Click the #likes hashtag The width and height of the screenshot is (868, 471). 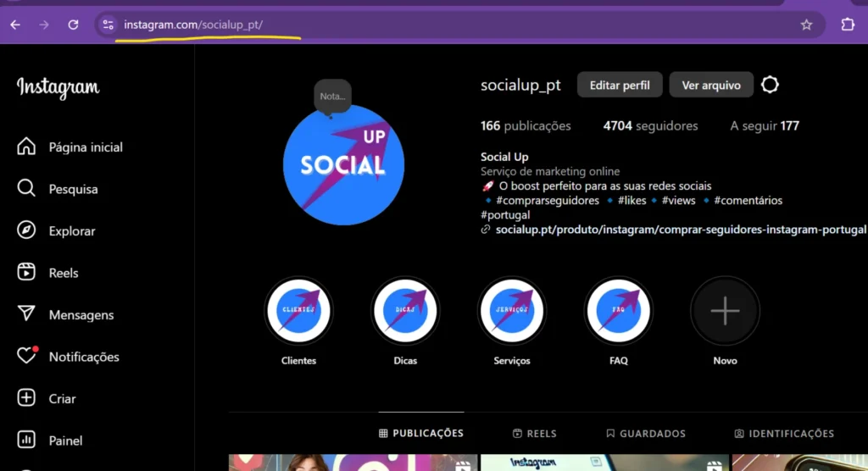click(x=632, y=201)
